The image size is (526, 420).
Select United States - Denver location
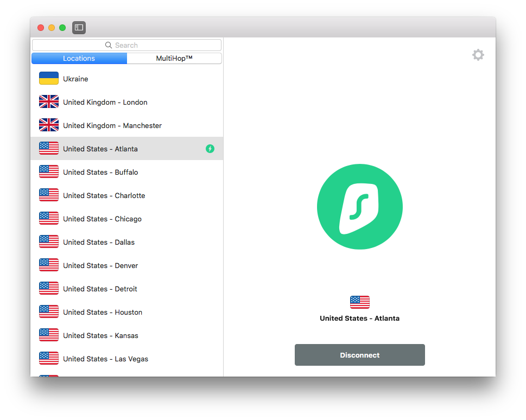pos(100,265)
